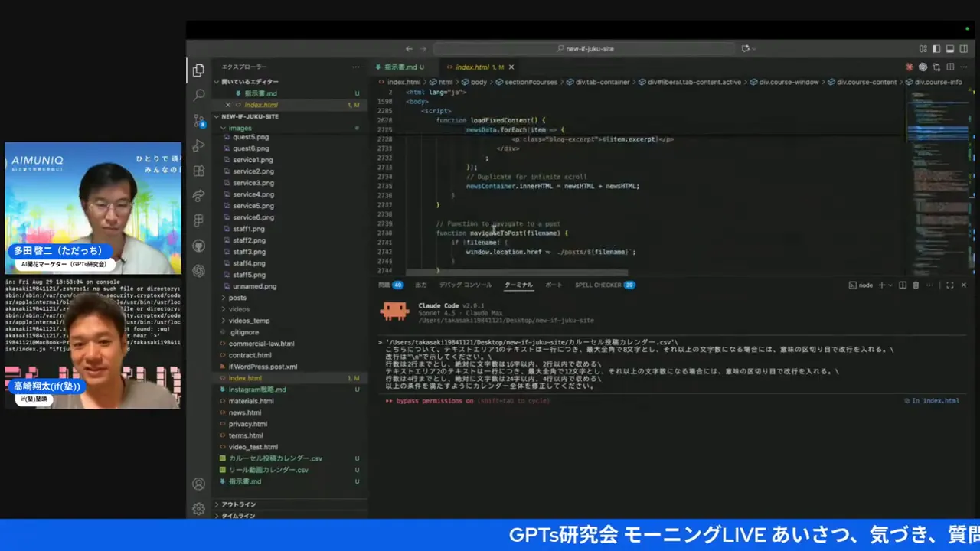Switch to the 問題 panel tab
Viewport: 980px width, 551px height.
384,285
